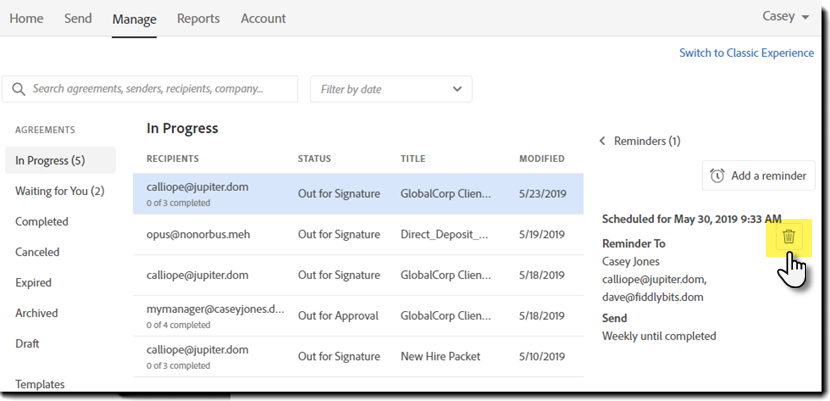Show Completed agreements
The width and height of the screenshot is (830, 401).
pos(42,222)
